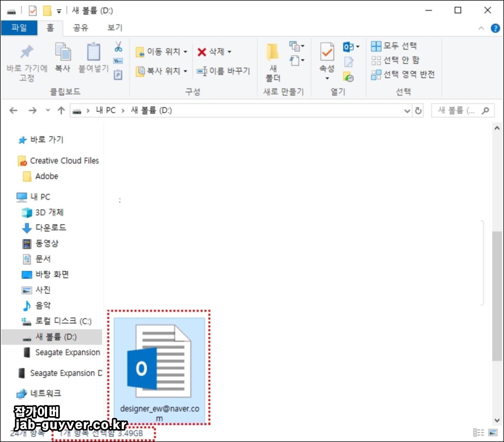
Task: Open Music (음악) in navigation pane
Action: tap(36, 306)
